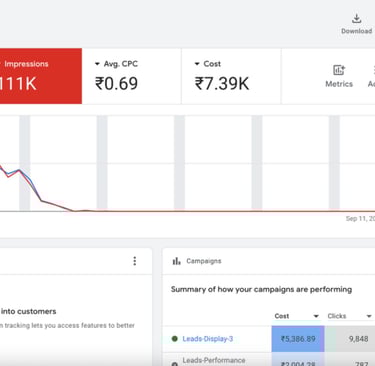Click the 'into customers' heading
The height and width of the screenshot is (366, 375).
(28, 311)
